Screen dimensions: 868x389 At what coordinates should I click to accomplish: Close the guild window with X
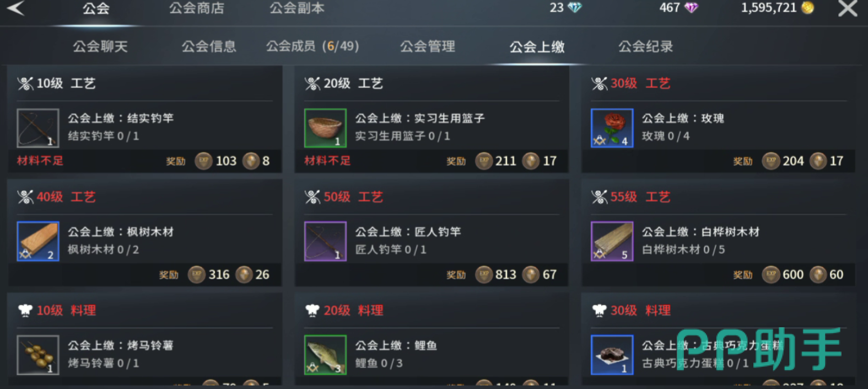coord(848,8)
